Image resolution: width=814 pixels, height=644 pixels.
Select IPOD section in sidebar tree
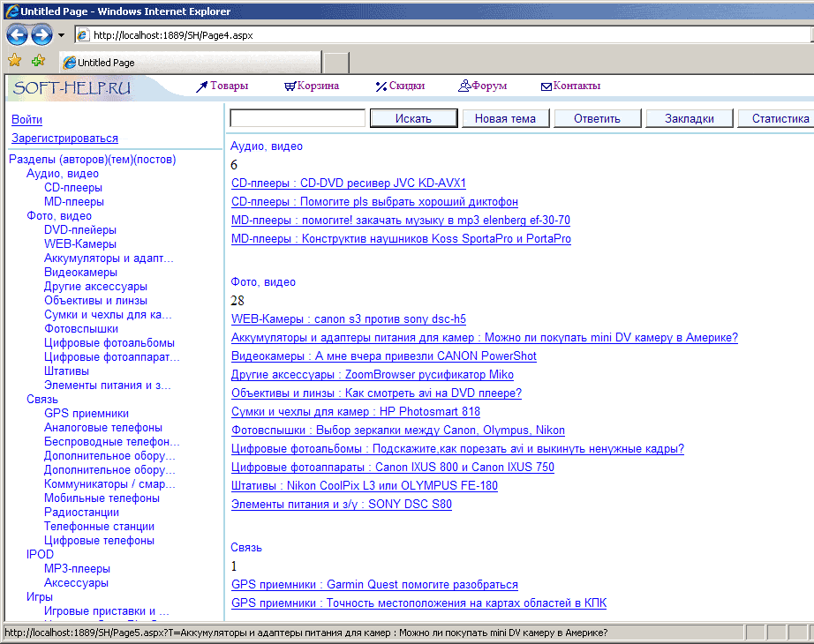40,554
